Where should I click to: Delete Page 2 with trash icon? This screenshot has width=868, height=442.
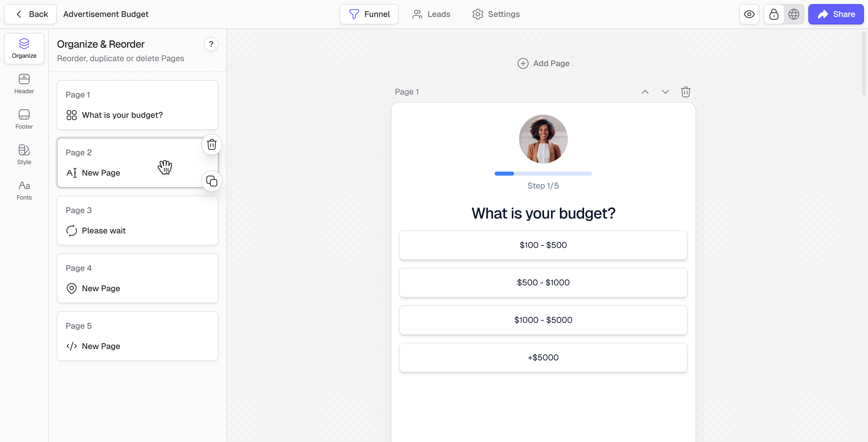(211, 145)
